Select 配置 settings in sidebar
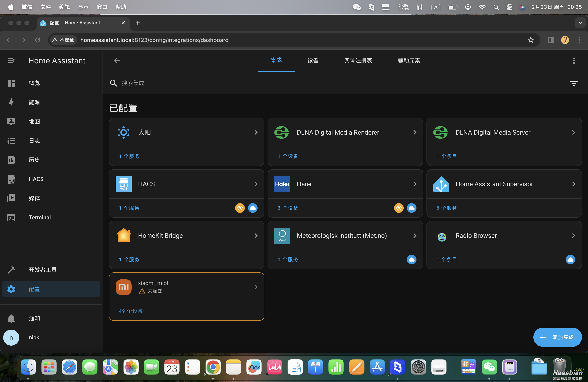The width and height of the screenshot is (588, 382). pos(51,289)
